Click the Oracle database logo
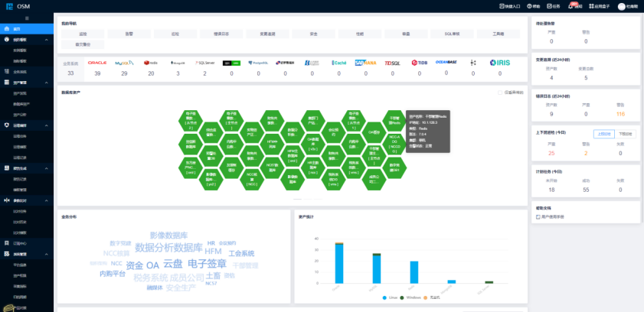This screenshot has width=644, height=312. click(97, 63)
